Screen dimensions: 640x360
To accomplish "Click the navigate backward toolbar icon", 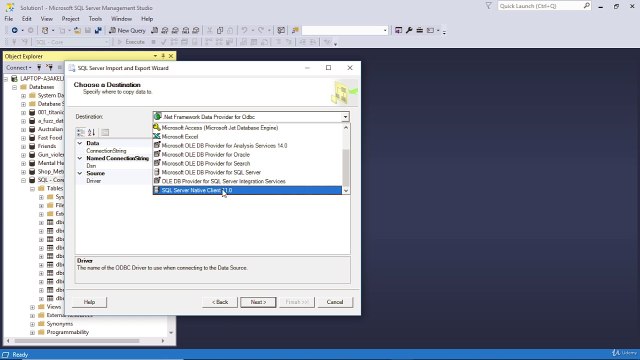I will point(15,30).
